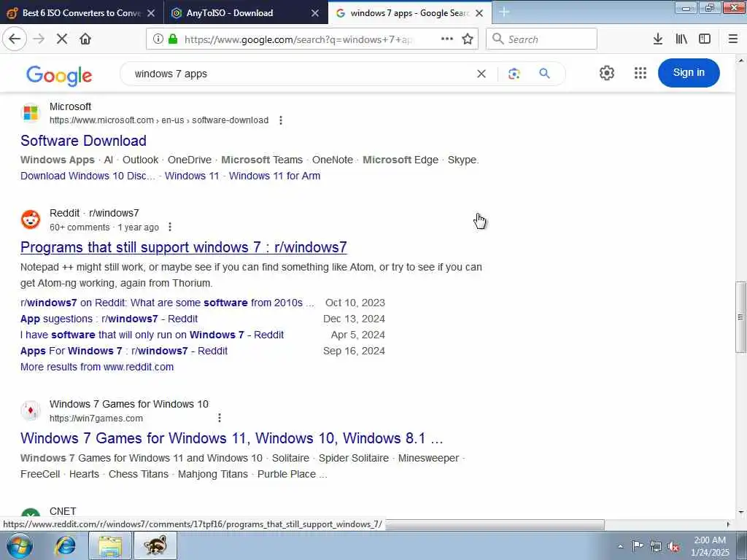Click the scrollbar down arrow

point(741,513)
